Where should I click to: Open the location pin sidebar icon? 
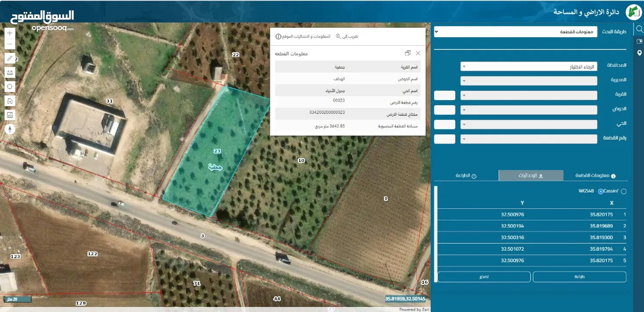coord(639,53)
